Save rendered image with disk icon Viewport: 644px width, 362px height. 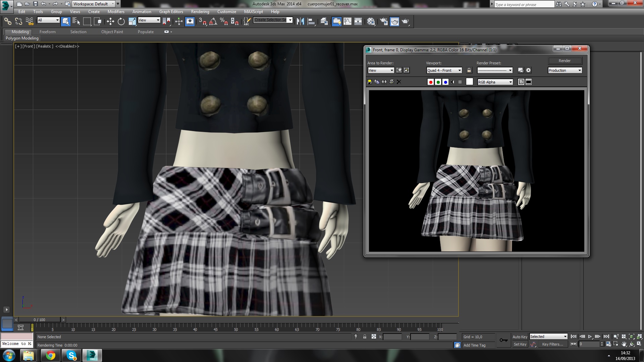click(370, 82)
